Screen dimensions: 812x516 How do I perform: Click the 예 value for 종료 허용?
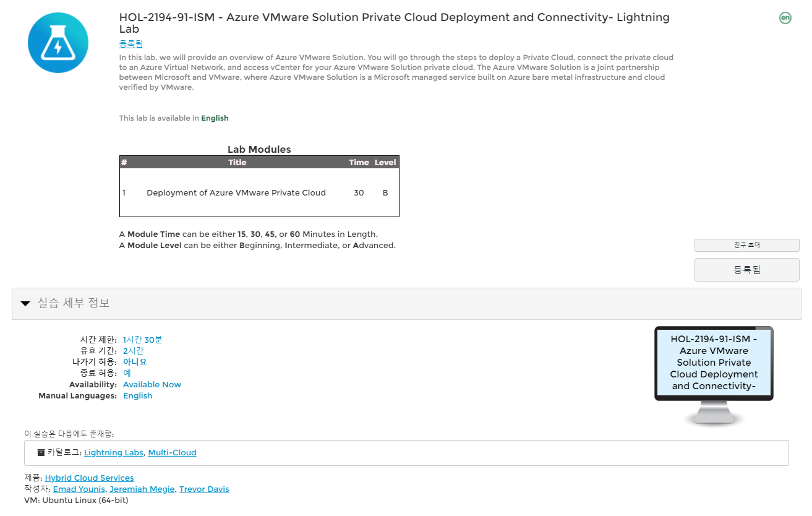[127, 373]
